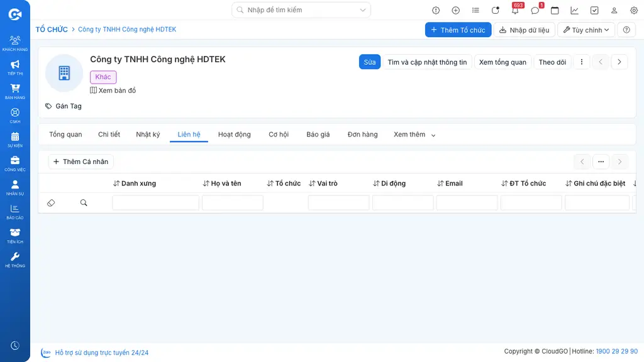The image size is (644, 362).
Task: Switch to the Nhật ký tab
Action: (x=148, y=134)
